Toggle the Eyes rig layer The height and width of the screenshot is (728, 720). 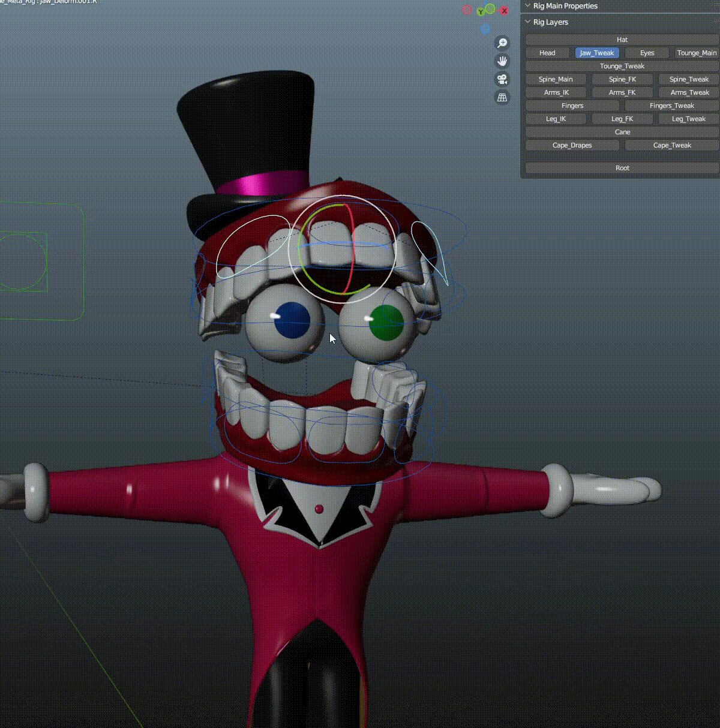(x=647, y=53)
